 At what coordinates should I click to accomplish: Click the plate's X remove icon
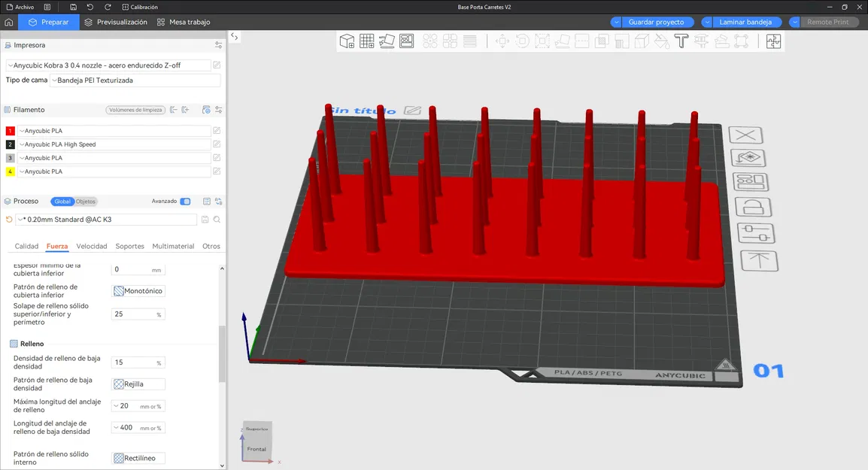pos(745,135)
